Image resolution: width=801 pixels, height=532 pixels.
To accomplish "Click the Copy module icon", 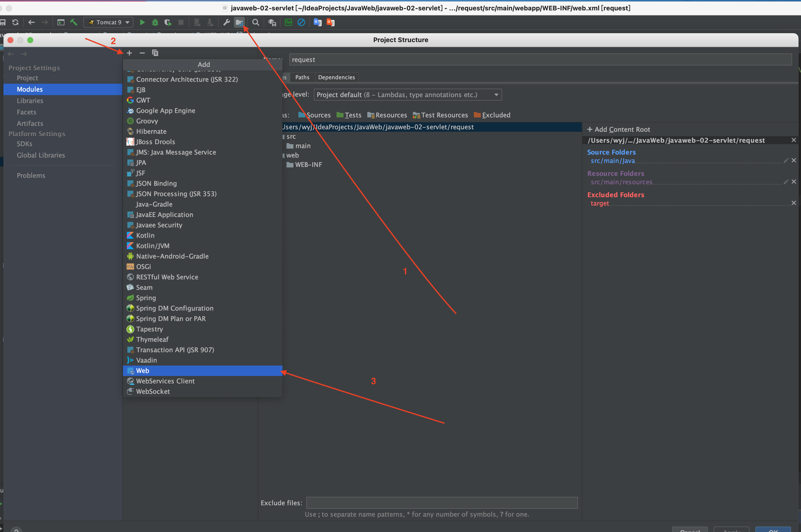I will coord(155,53).
